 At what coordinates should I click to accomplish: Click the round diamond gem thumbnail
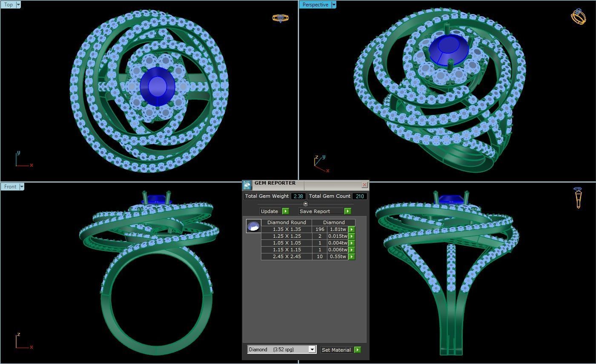253,226
